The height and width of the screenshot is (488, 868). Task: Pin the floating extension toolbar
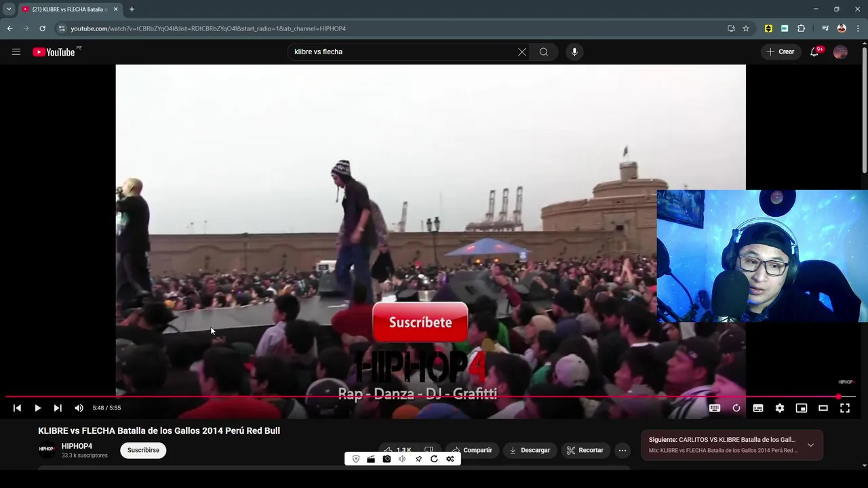(418, 459)
